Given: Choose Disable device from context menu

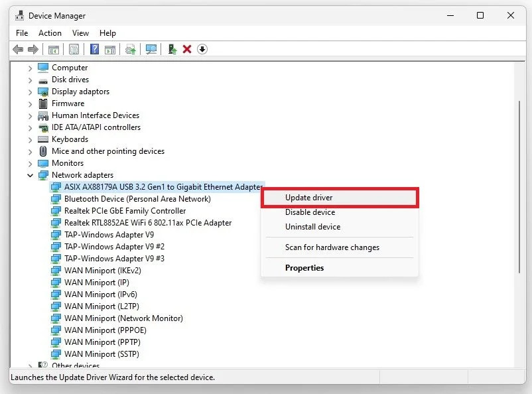Looking at the screenshot, I should pyautogui.click(x=340, y=212).
